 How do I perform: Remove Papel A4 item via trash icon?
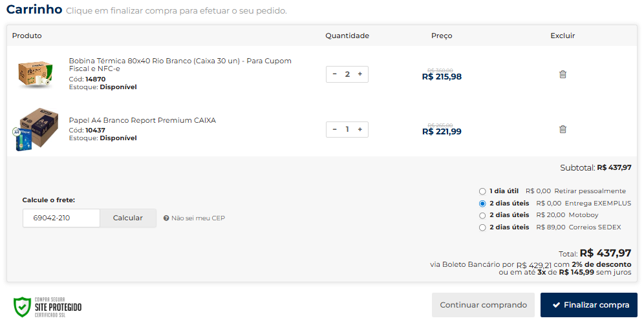(563, 129)
